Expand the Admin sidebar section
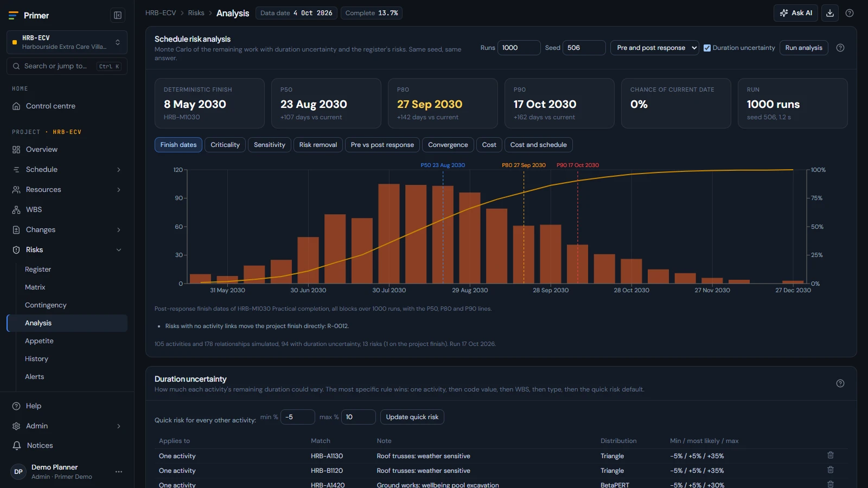 [67, 426]
